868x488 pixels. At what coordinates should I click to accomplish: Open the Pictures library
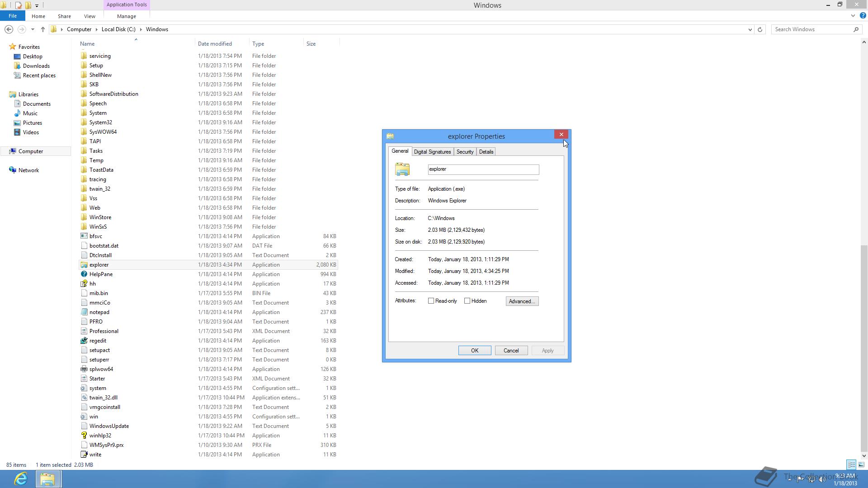[x=32, y=123]
